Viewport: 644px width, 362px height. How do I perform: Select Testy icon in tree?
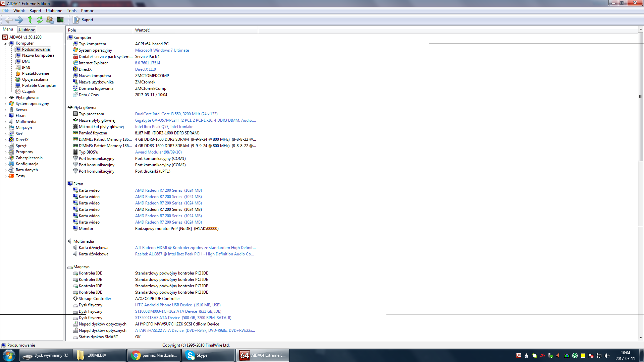coord(11,176)
